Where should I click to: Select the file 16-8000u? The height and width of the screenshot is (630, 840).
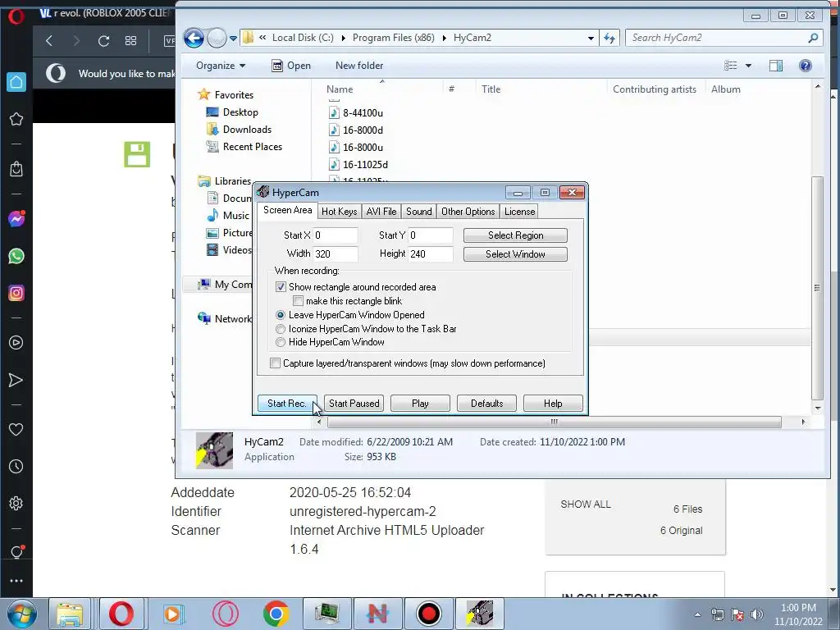[356, 148]
